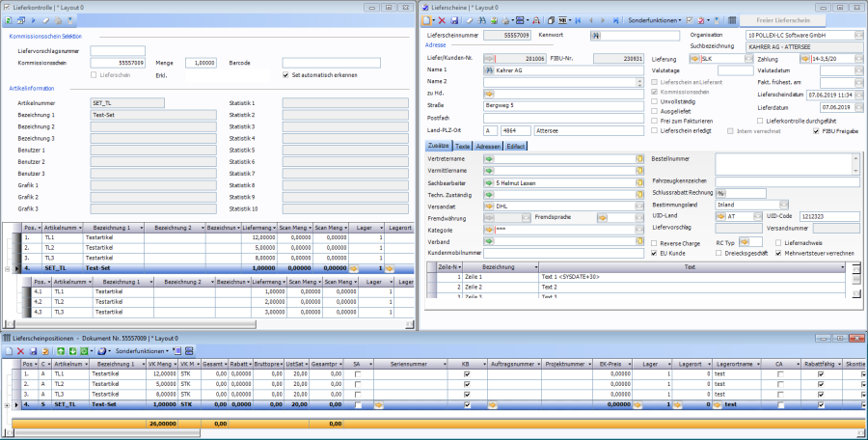Open Sonderfunktionen menu in Lieferscheine toolbar
Viewport: 868px width, 440px height.
point(656,19)
